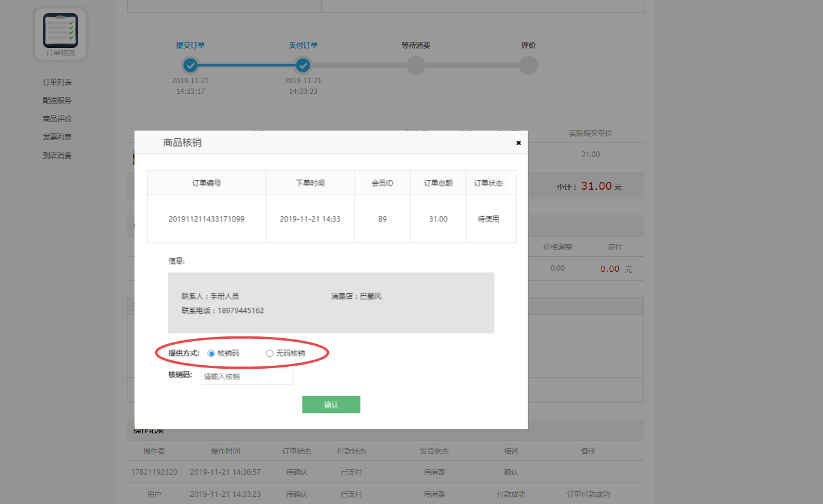
Task: Select the 无码核销 radio option
Action: (x=270, y=353)
